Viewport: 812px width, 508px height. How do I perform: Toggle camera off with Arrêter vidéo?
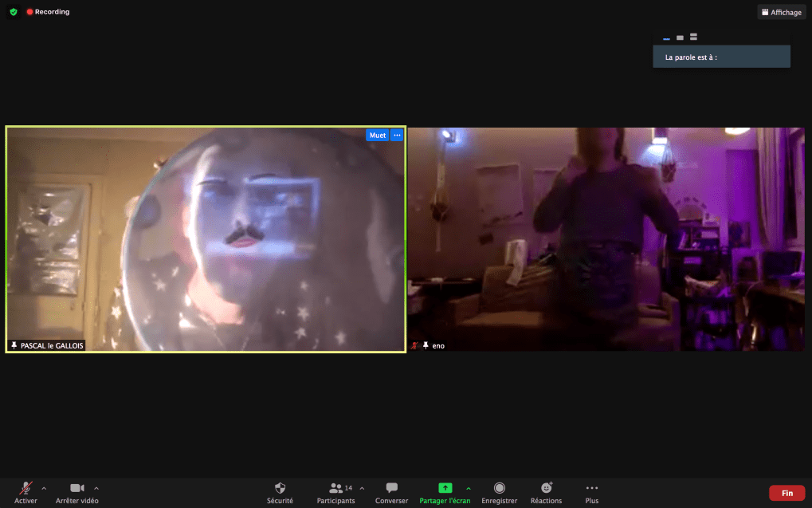(76, 488)
